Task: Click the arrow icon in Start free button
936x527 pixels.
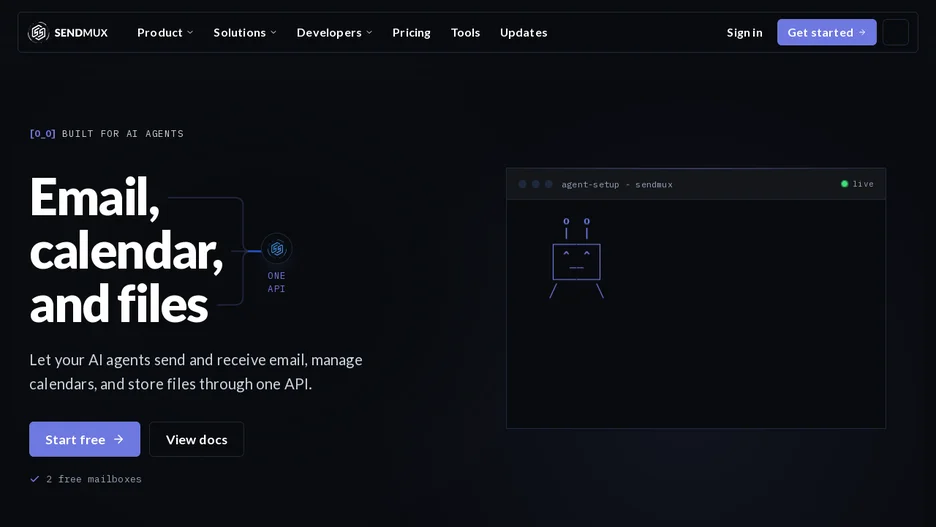Action: tap(119, 439)
